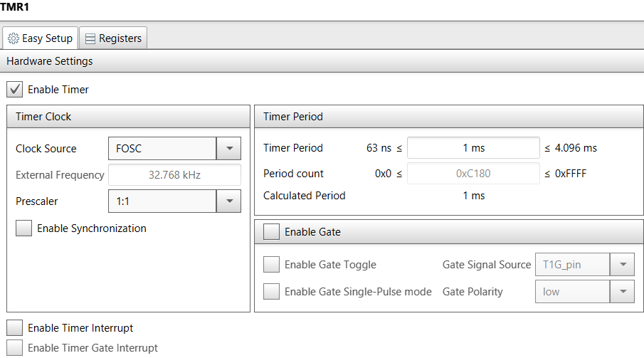
Task: Click the Period count field
Action: click(473, 174)
